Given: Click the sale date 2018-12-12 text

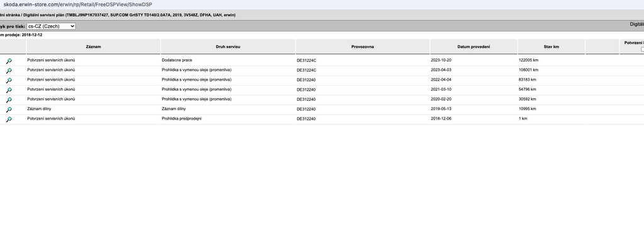Looking at the screenshot, I should [31, 35].
